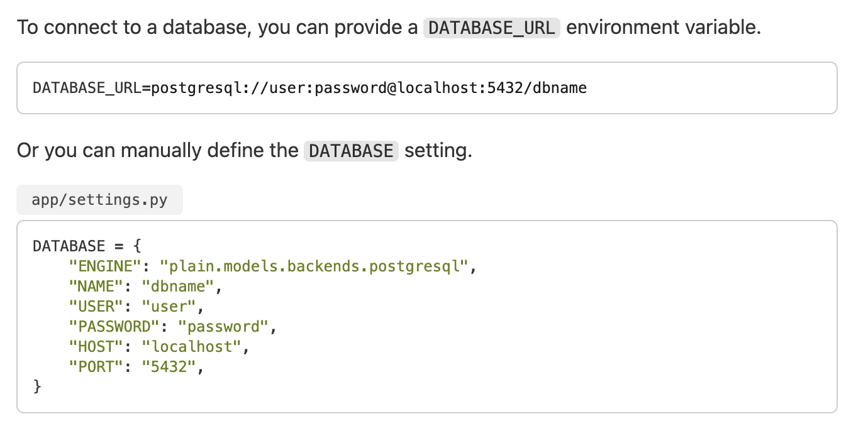Select the "PORT" key in the settings code
The image size is (868, 431).
pyautogui.click(x=96, y=367)
